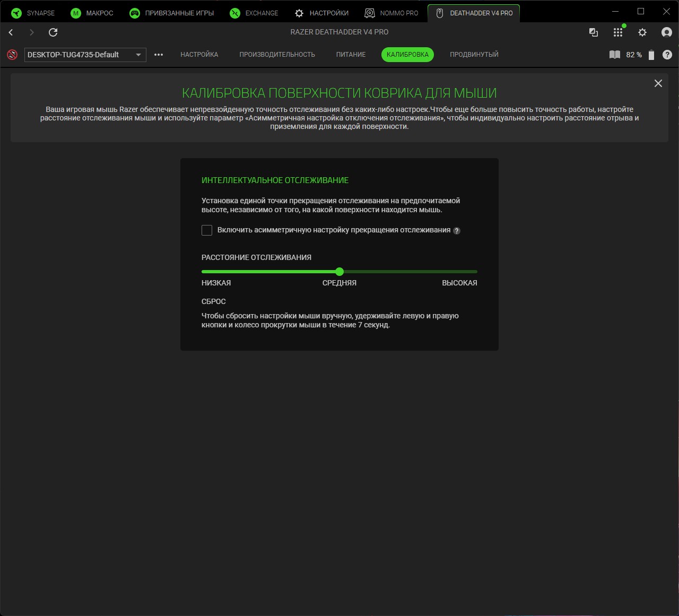679x616 pixels.
Task: Show tooltip for asymmetric setting help icon
Action: 457,231
